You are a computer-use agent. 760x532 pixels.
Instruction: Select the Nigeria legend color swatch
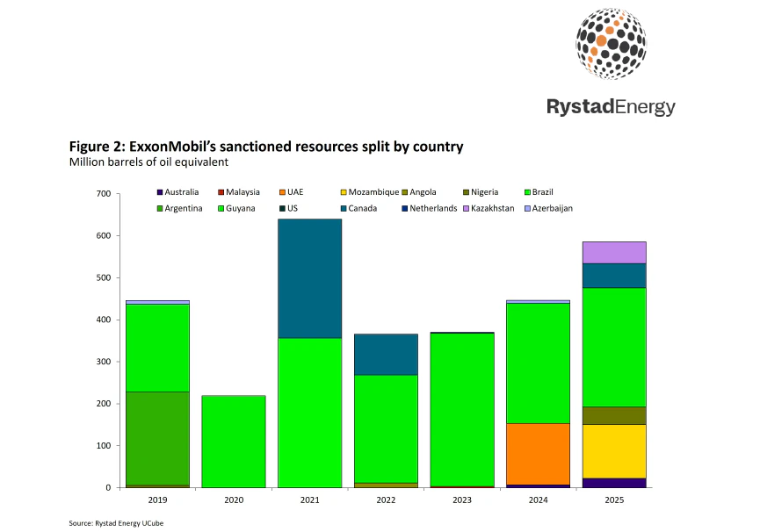pos(467,192)
